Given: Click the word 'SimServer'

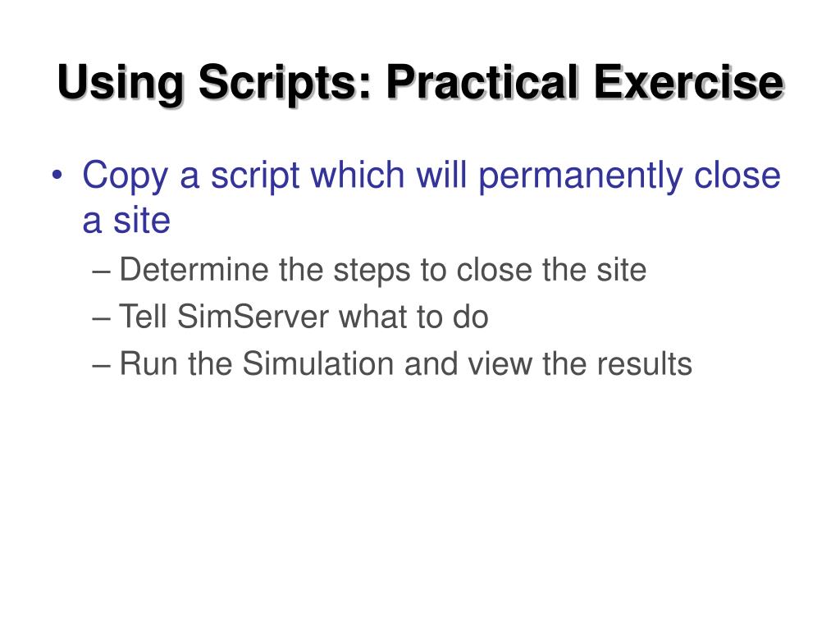Looking at the screenshot, I should point(253,316).
